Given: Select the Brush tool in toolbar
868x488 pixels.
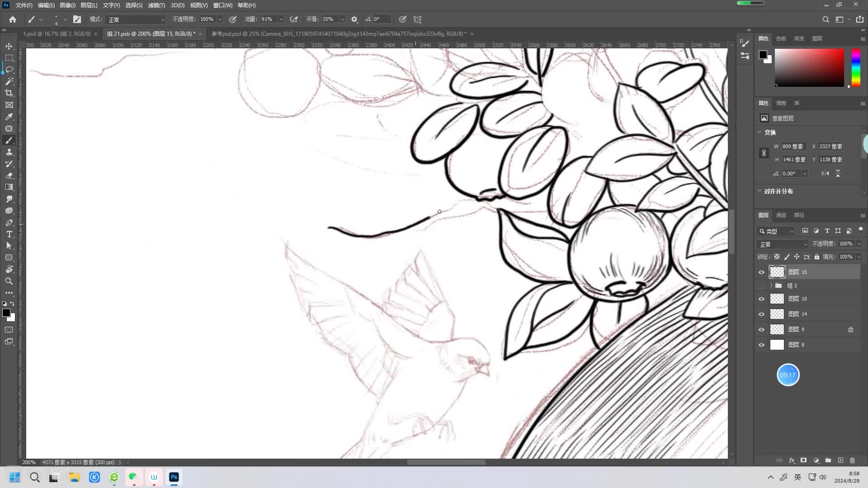Looking at the screenshot, I should [x=9, y=140].
